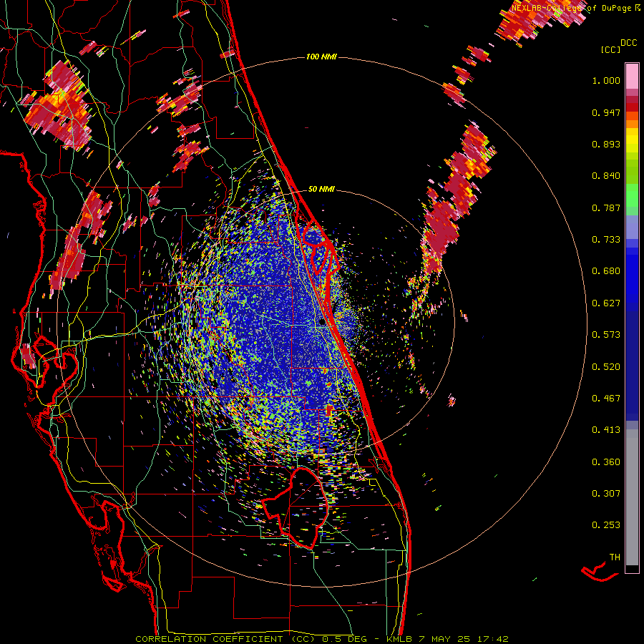Select the 1.000 colorbar value
This screenshot has width=644, height=644.
[x=606, y=80]
